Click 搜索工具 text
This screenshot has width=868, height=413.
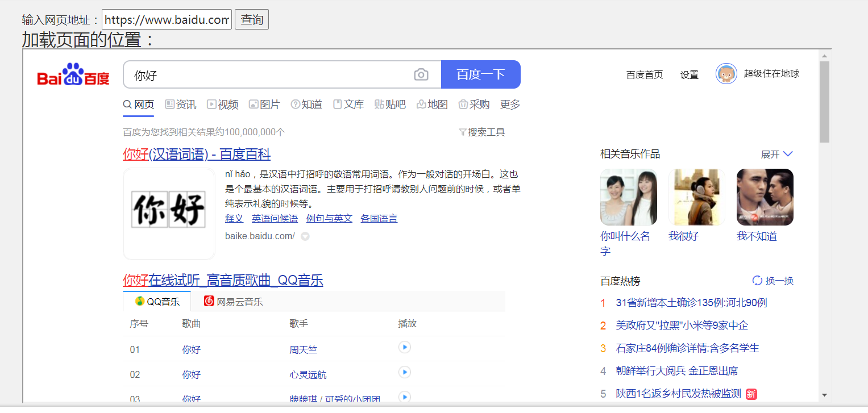pos(487,132)
